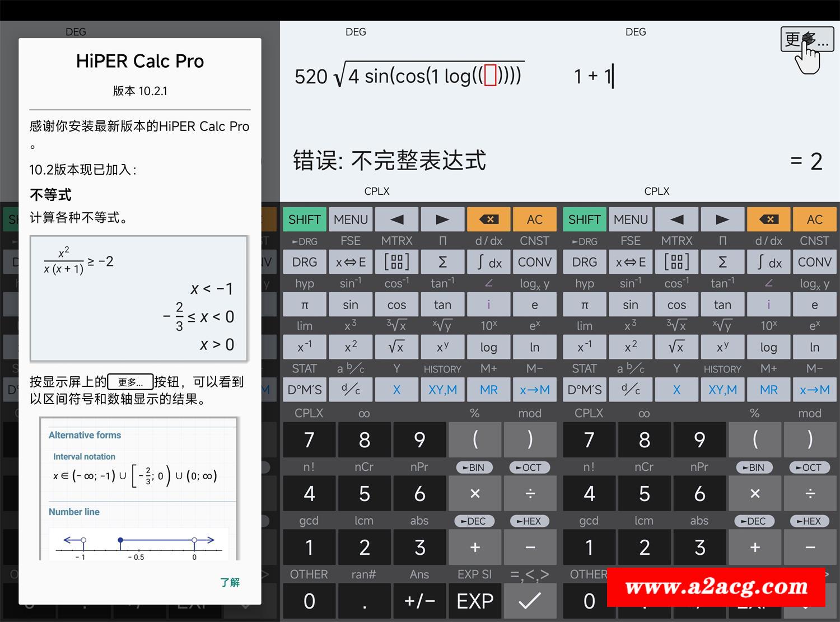
Task: Tap the inequality example image in the dialog
Action: pyautogui.click(x=139, y=298)
